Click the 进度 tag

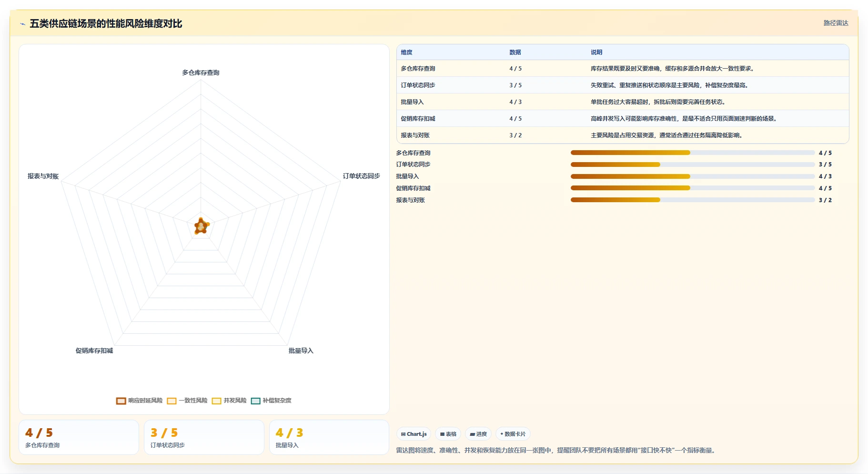click(x=478, y=434)
